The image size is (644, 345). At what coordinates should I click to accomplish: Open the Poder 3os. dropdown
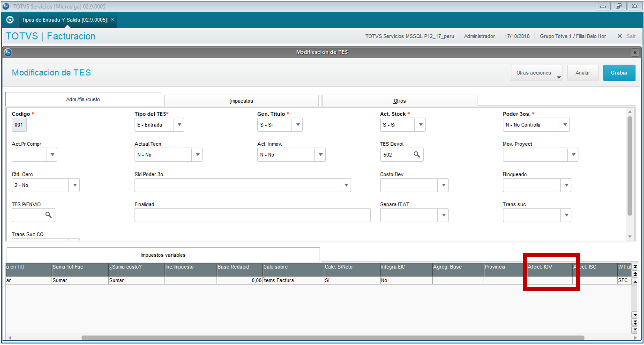pos(565,125)
